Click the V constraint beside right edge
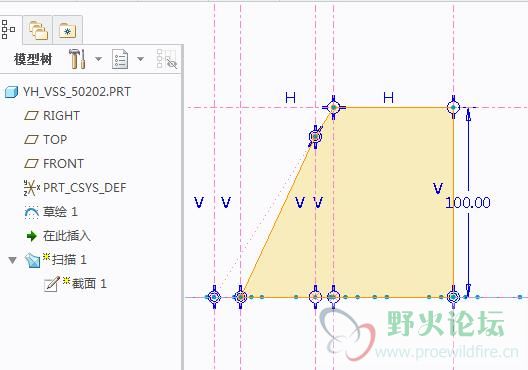Screen dimensions: 528x370 pyautogui.click(x=438, y=188)
